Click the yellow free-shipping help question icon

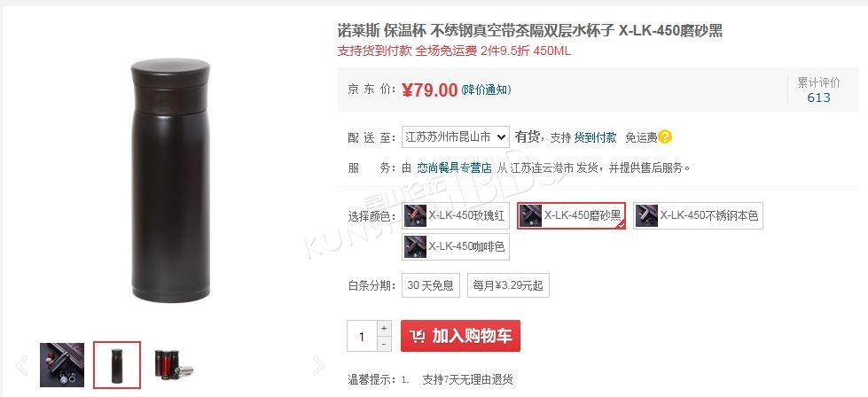point(665,136)
